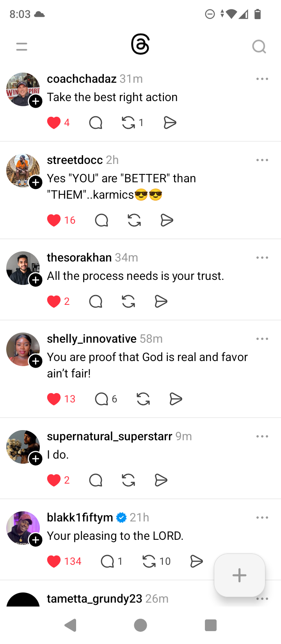281x644 pixels.
Task: Repost supernatural_superstarr's "I do." post
Action: pos(128,480)
